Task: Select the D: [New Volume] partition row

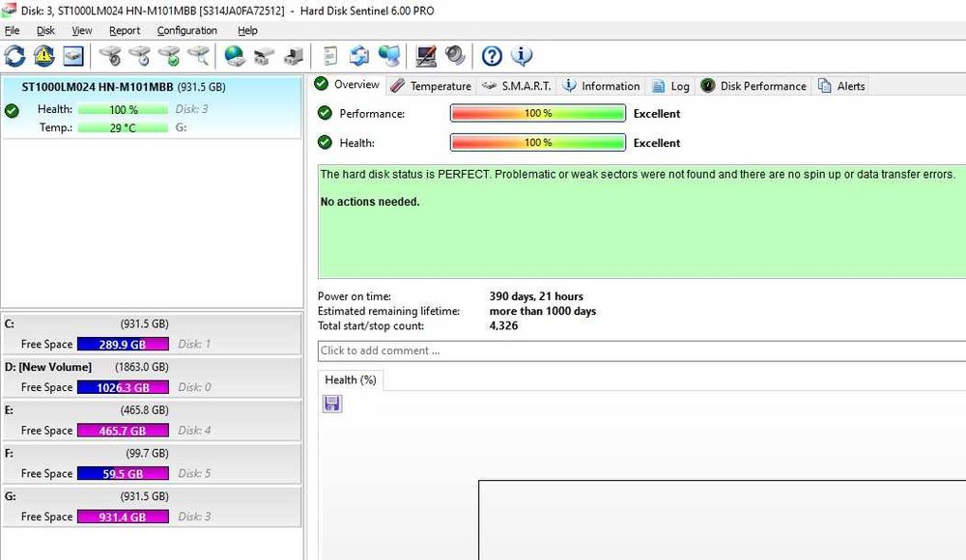Action: click(152, 377)
